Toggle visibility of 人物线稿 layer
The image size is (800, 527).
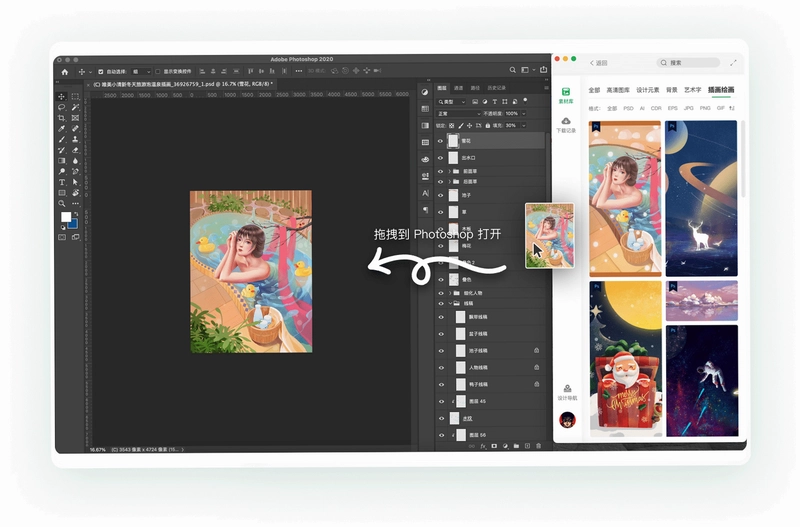coord(441,368)
